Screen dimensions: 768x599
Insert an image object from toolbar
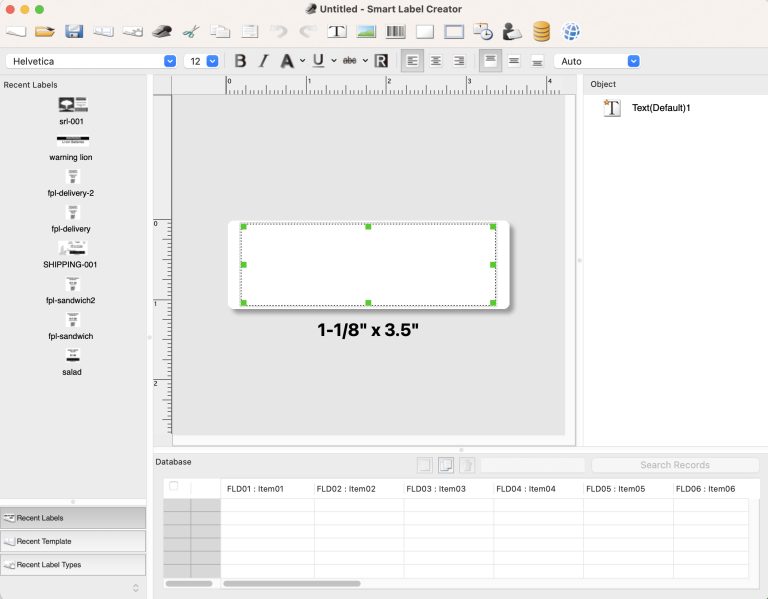tap(367, 31)
